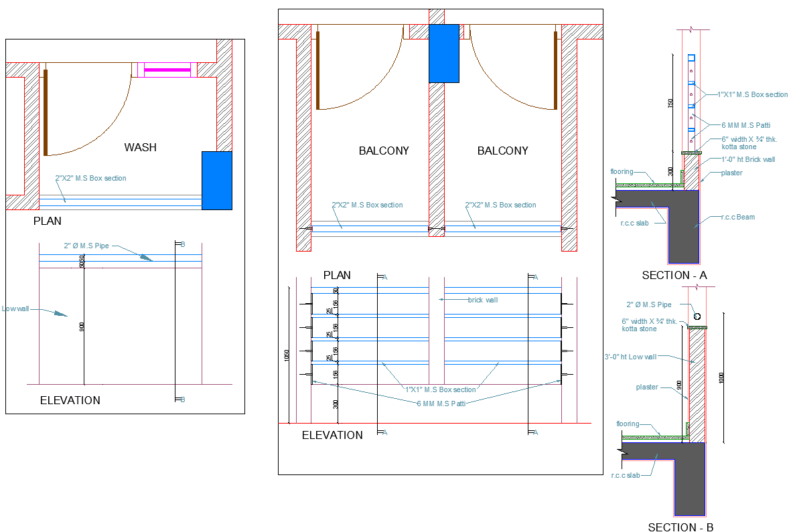The width and height of the screenshot is (791, 532).
Task: Click the blue rectangle in the wash plan
Action: pos(216,180)
